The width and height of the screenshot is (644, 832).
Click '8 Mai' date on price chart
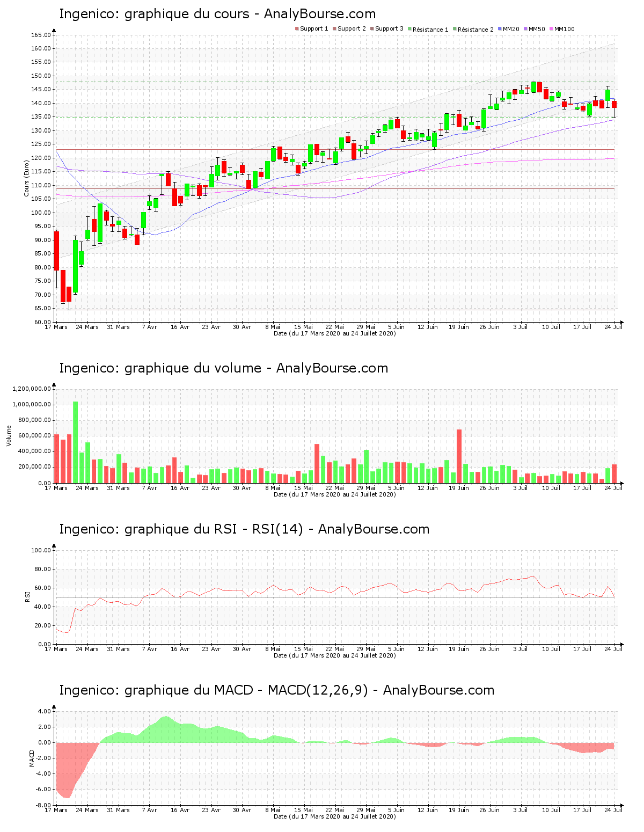tap(273, 327)
